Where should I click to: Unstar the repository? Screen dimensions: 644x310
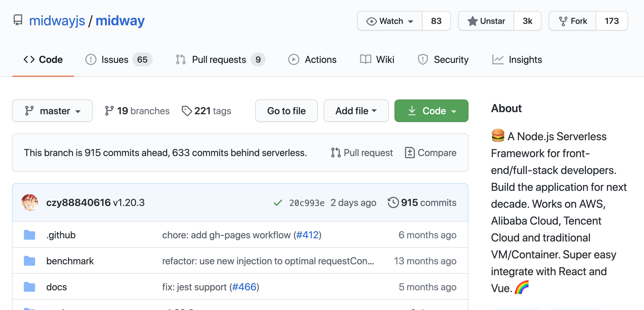click(x=486, y=21)
